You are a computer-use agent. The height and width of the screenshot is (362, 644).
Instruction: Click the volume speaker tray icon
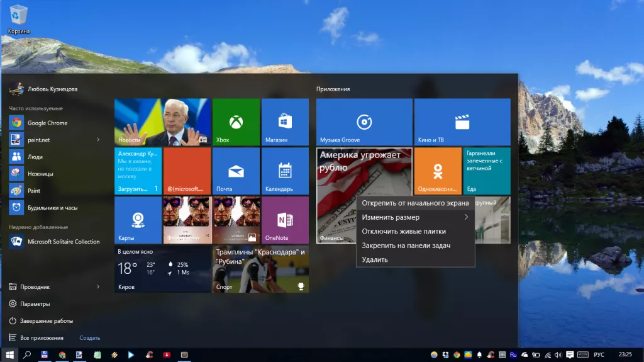558,354
